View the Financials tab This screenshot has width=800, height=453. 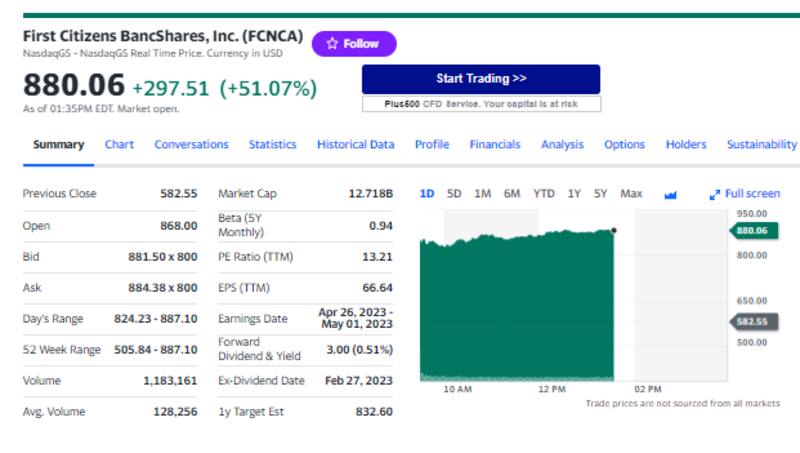[495, 145]
